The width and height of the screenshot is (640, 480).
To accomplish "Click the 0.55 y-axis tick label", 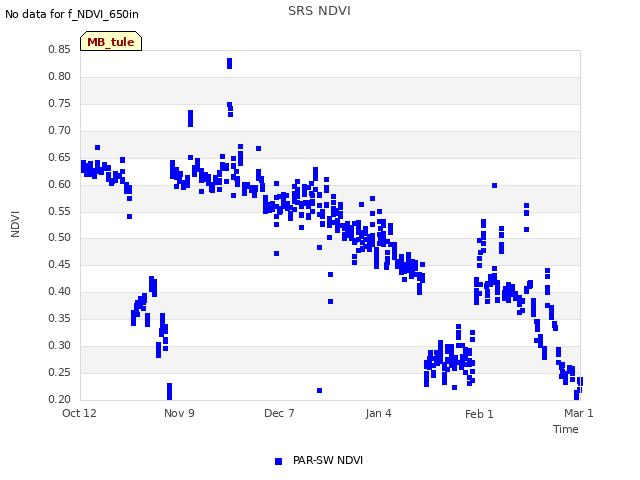I will pyautogui.click(x=60, y=211).
